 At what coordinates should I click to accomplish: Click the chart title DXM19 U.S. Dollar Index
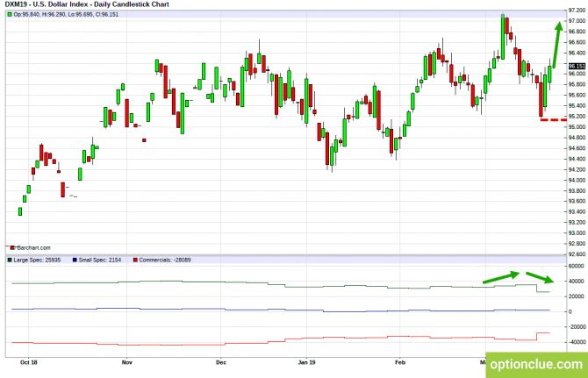[x=87, y=4]
